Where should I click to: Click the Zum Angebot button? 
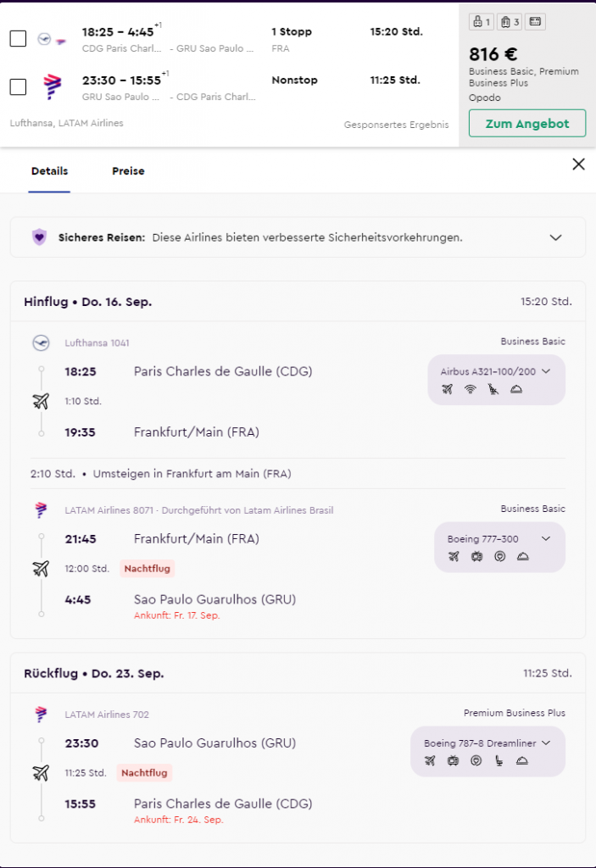(x=526, y=124)
